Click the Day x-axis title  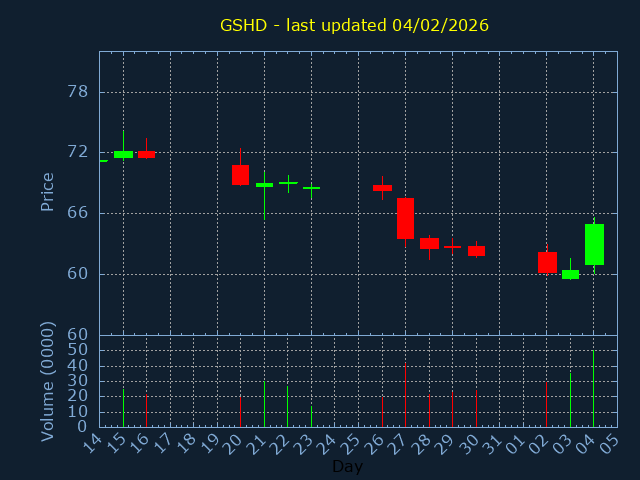[x=347, y=467]
